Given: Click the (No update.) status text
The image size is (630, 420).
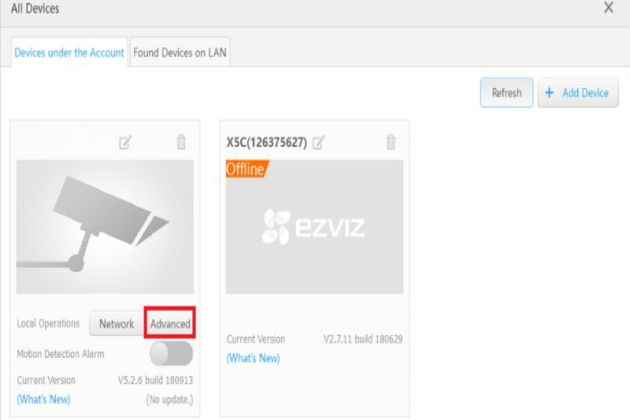Looking at the screenshot, I should pos(169,399).
